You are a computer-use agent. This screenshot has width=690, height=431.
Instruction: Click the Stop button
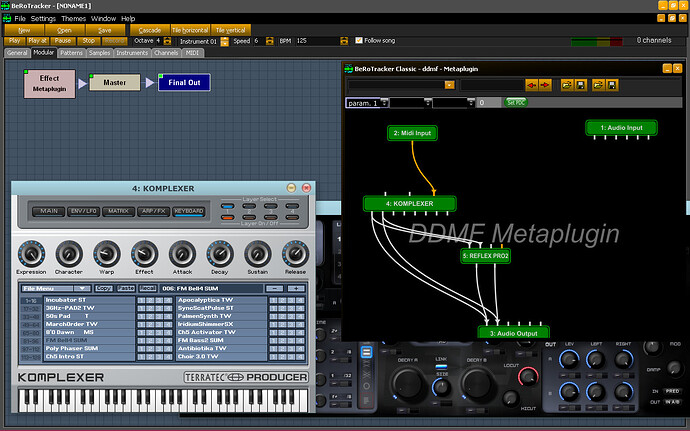[88, 41]
